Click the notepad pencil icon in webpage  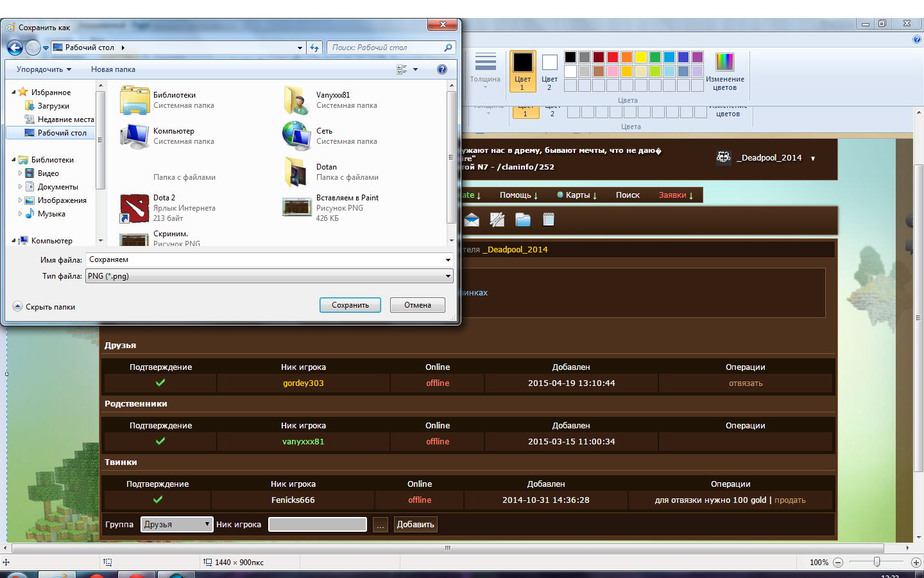point(497,220)
